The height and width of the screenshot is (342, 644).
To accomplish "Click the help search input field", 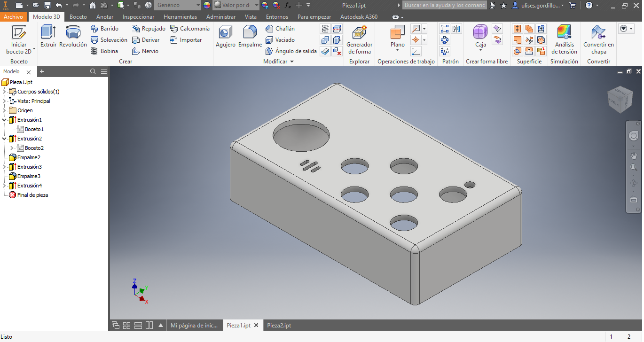I will [444, 5].
